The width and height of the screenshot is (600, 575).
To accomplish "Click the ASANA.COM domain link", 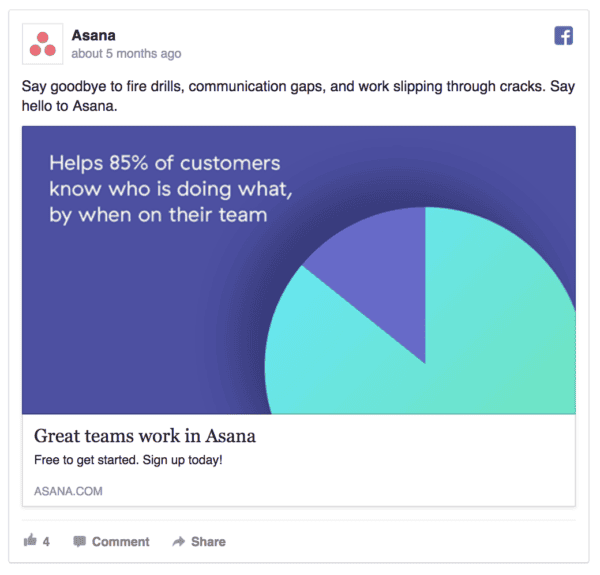I will pos(68,491).
